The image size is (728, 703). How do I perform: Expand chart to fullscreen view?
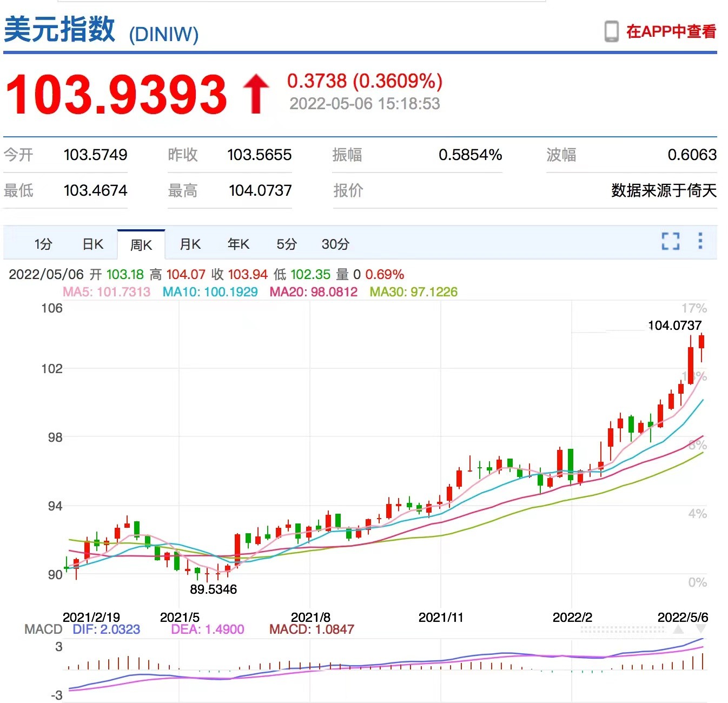[x=670, y=241]
